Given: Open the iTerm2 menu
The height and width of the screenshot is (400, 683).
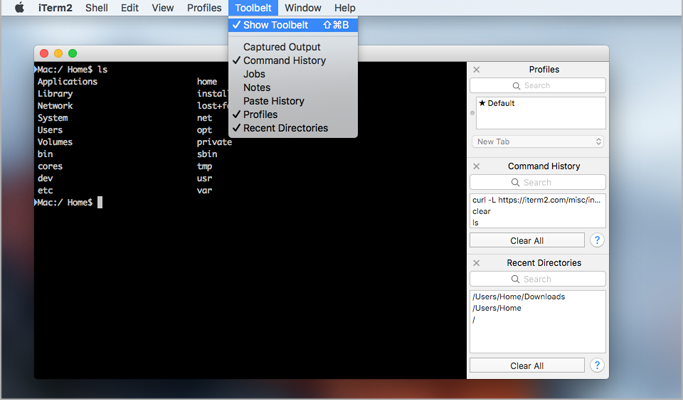Looking at the screenshot, I should (55, 8).
